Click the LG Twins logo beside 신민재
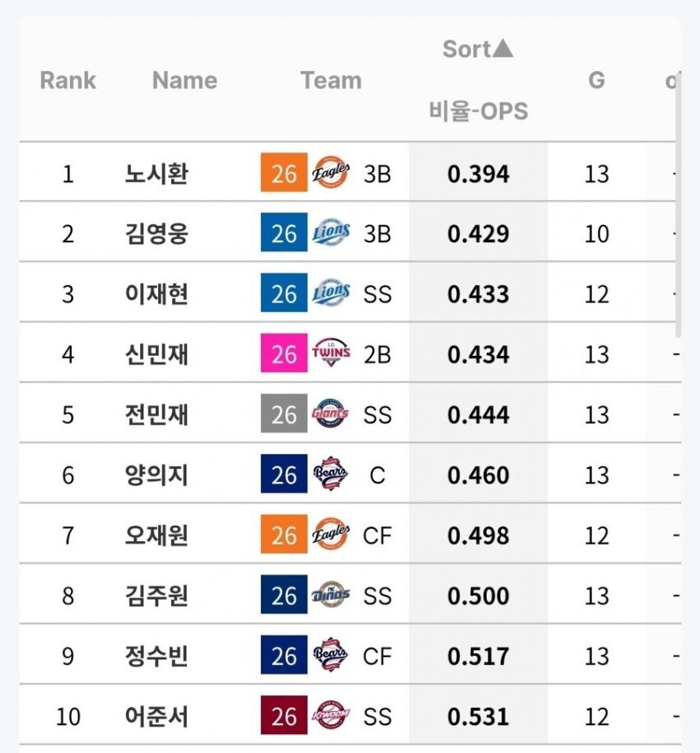 [x=331, y=354]
